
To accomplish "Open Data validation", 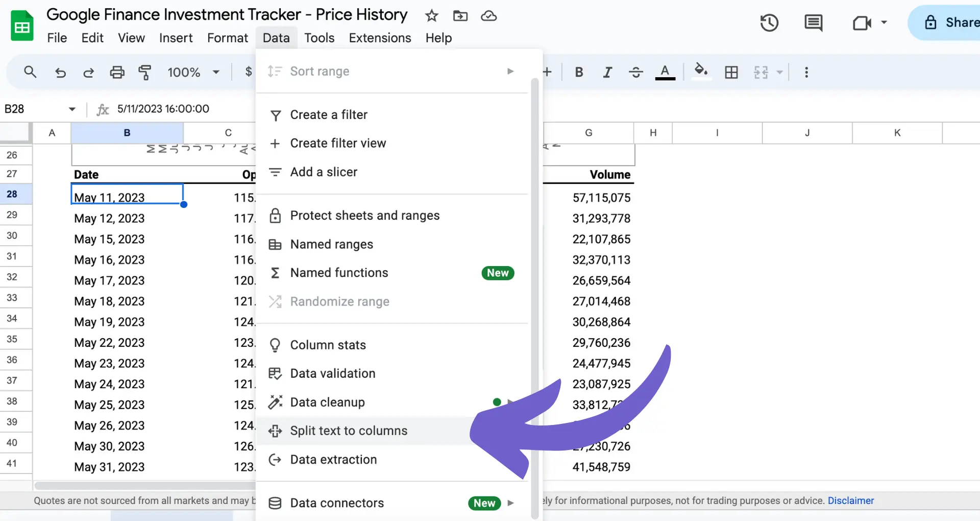I will click(392, 373).
